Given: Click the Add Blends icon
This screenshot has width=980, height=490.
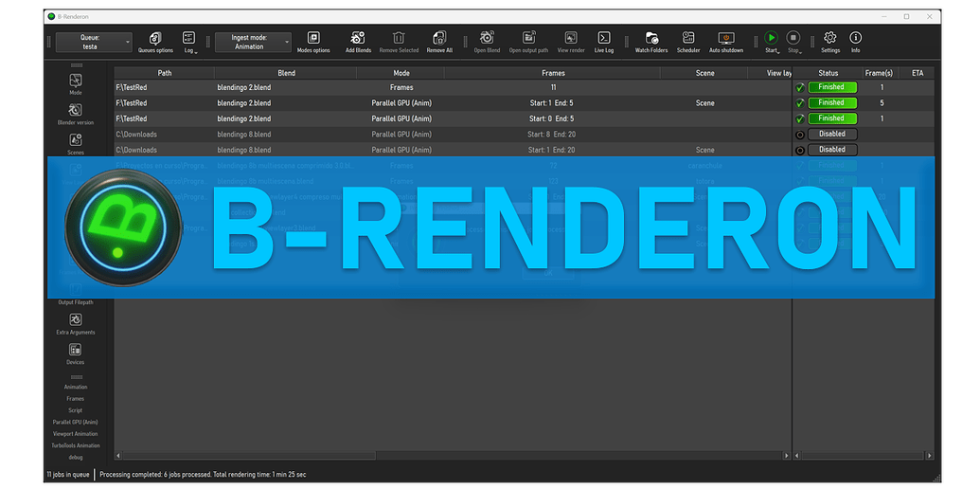Looking at the screenshot, I should pyautogui.click(x=358, y=38).
